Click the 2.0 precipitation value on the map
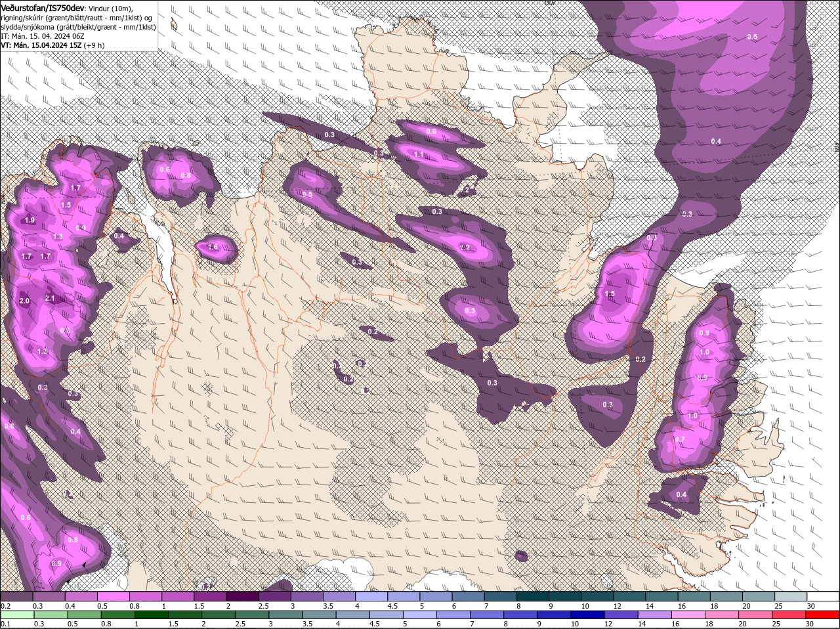 pyautogui.click(x=24, y=301)
